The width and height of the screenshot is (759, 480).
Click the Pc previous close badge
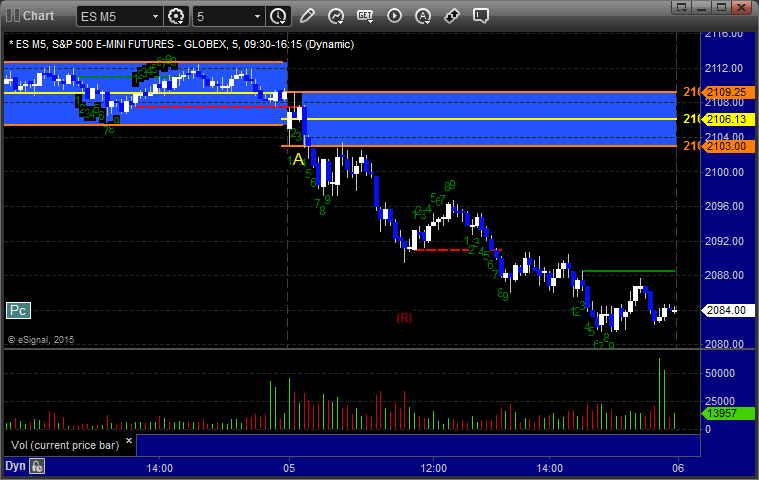click(18, 310)
